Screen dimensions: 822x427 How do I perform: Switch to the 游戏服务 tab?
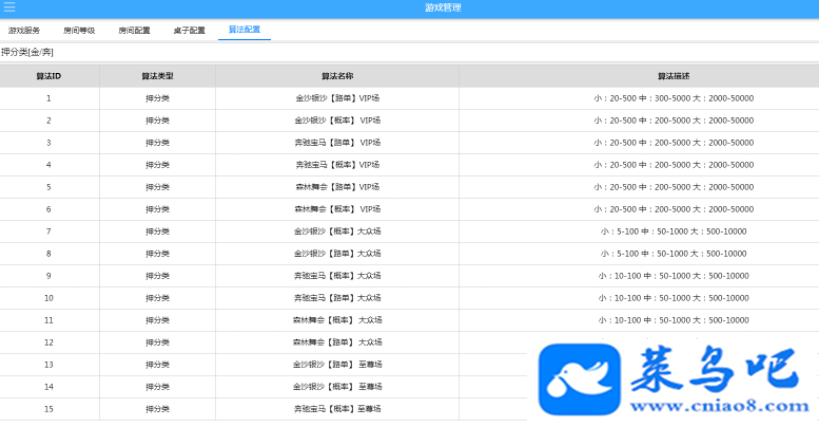click(24, 30)
